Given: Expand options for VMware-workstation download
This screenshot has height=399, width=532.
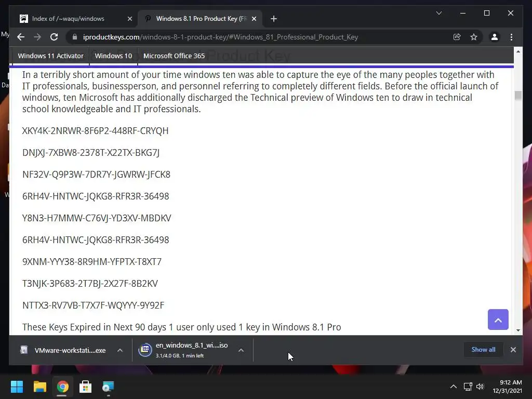Looking at the screenshot, I should [x=120, y=350].
